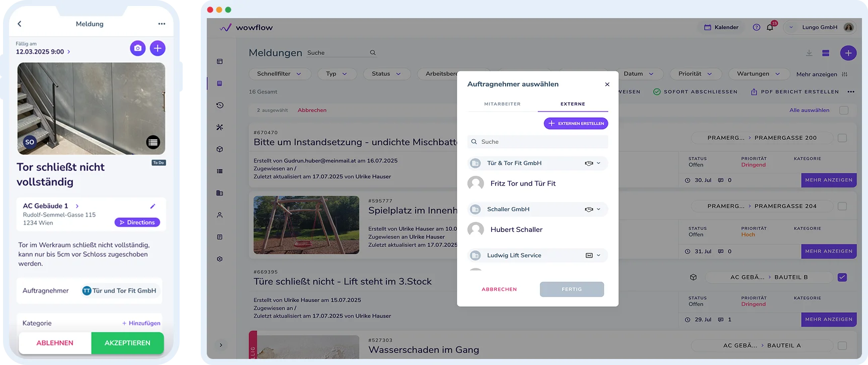Image resolution: width=868 pixels, height=365 pixels.
Task: Expand the Wartungen filter dropdown
Action: pyautogui.click(x=759, y=74)
